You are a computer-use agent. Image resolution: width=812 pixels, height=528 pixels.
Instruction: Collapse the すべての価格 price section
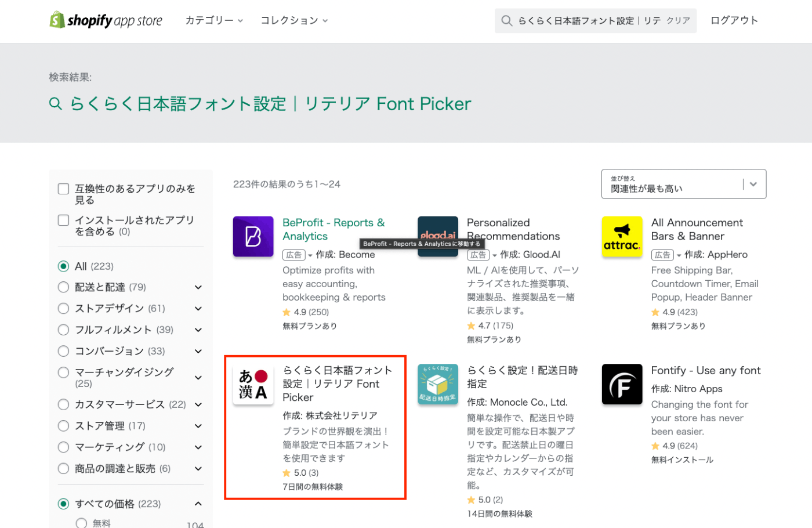198,504
